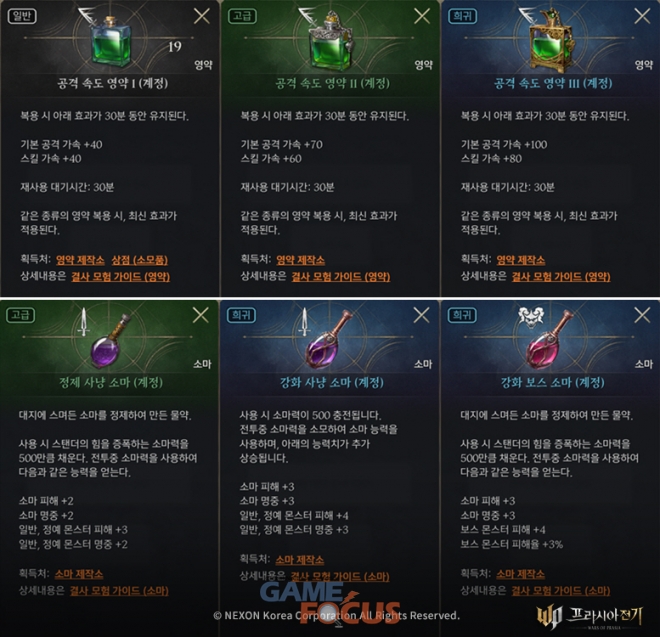Open 상점 (소모품) link in 영약 I card
Image resolution: width=660 pixels, height=637 pixels.
[140, 260]
